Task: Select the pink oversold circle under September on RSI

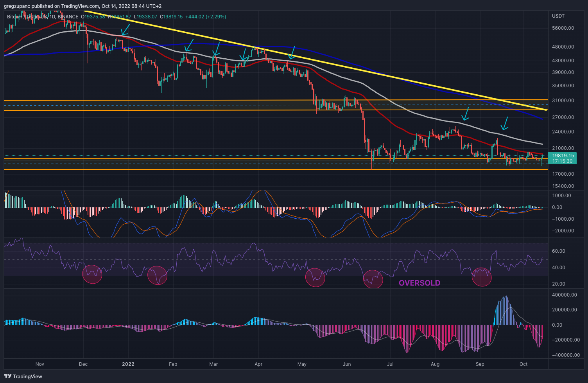Action: (x=482, y=277)
